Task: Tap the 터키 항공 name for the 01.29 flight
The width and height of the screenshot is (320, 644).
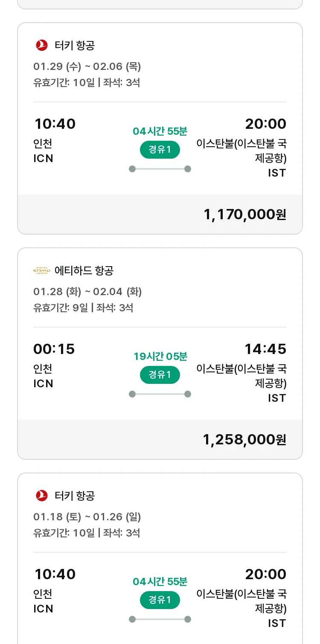Action: [x=75, y=45]
